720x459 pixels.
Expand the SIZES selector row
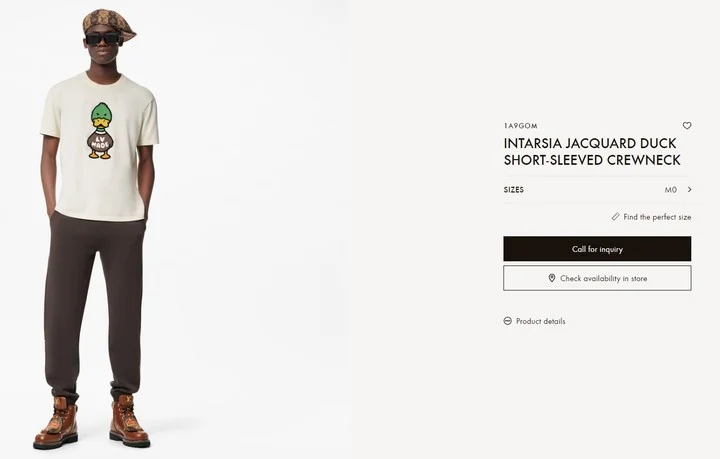[x=597, y=190]
